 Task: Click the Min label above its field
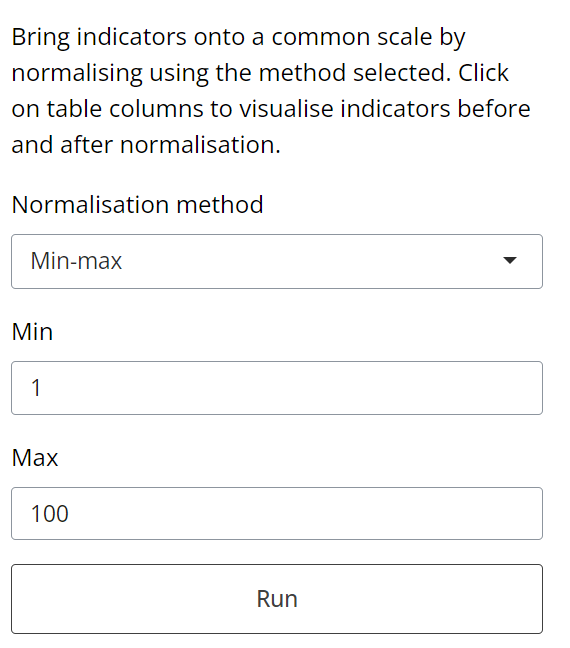click(x=32, y=331)
